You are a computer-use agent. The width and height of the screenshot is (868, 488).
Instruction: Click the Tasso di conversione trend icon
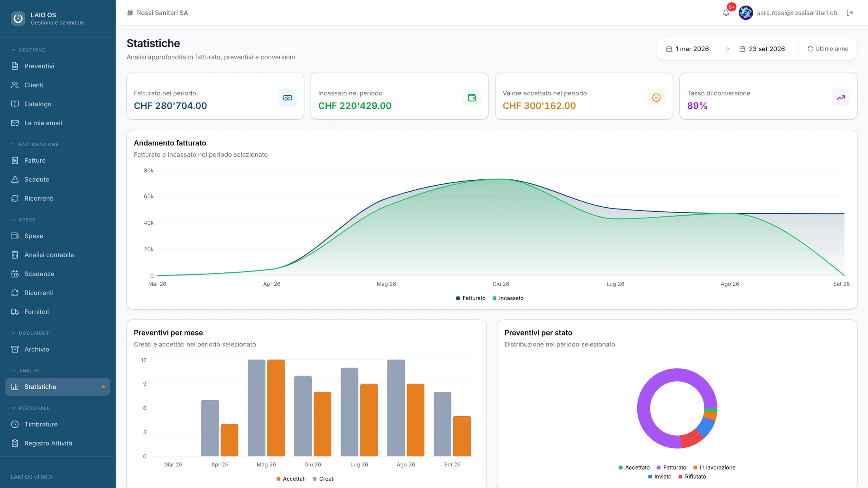(841, 97)
